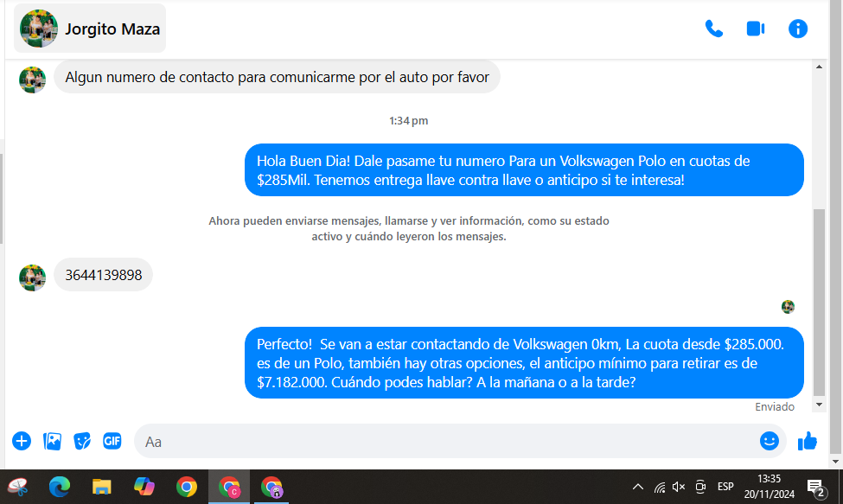
Task: Click the chat scrollbar down arrow
Action: [x=819, y=405]
